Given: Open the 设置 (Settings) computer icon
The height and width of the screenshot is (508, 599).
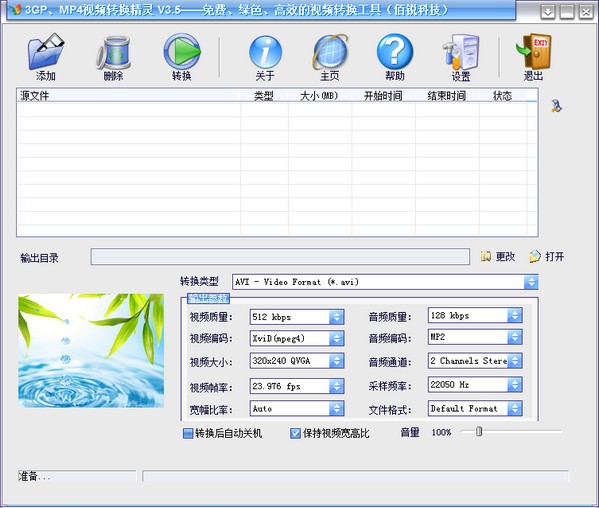Looking at the screenshot, I should [461, 52].
